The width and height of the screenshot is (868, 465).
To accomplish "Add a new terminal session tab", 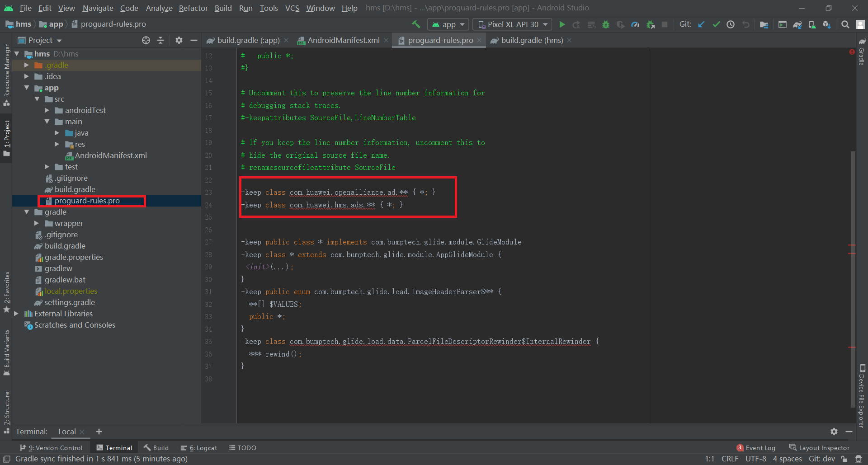I will tap(99, 432).
